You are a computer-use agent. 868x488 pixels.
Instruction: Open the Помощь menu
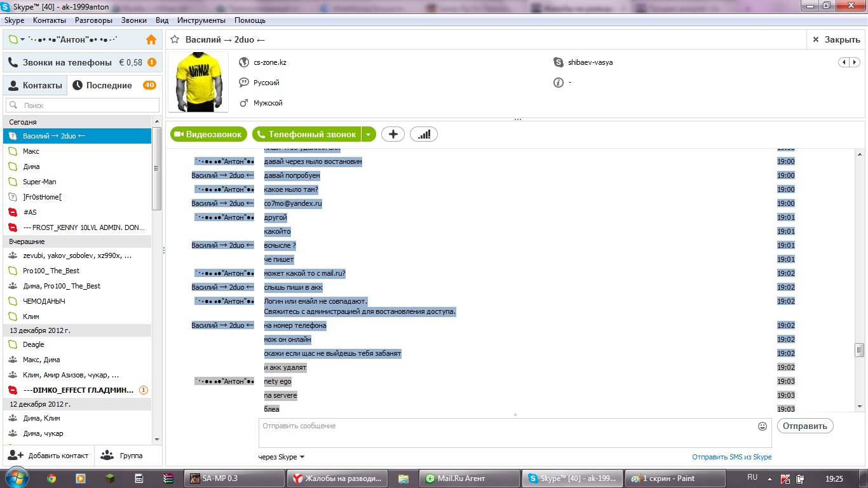coord(250,20)
